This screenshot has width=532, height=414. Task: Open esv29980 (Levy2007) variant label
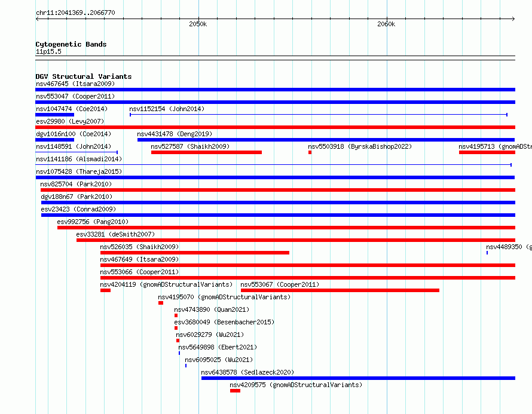point(70,121)
